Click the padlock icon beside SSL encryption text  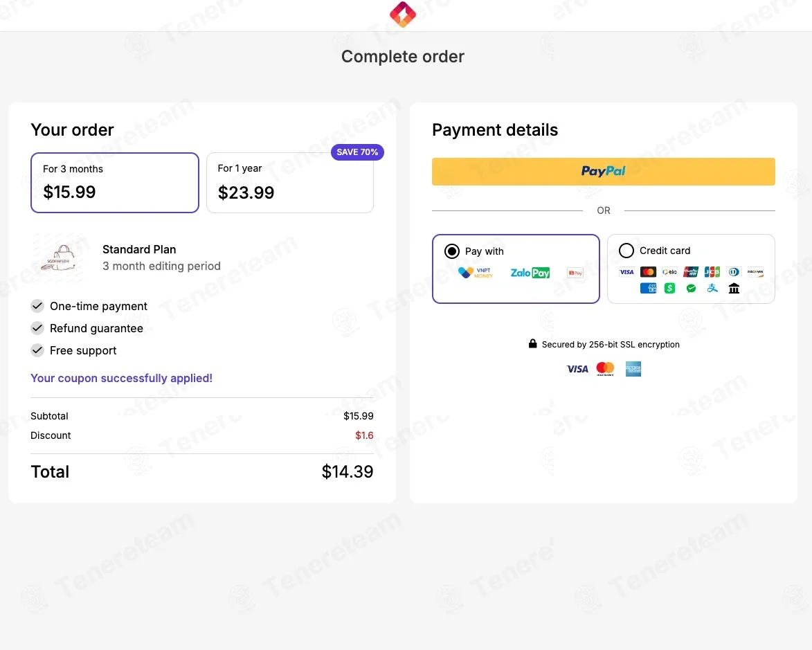(532, 343)
